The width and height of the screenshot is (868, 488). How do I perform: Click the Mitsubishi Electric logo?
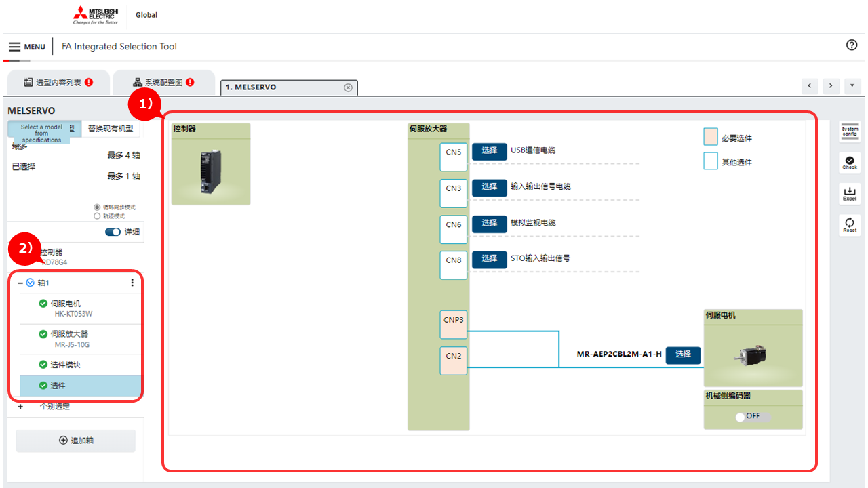(x=95, y=15)
